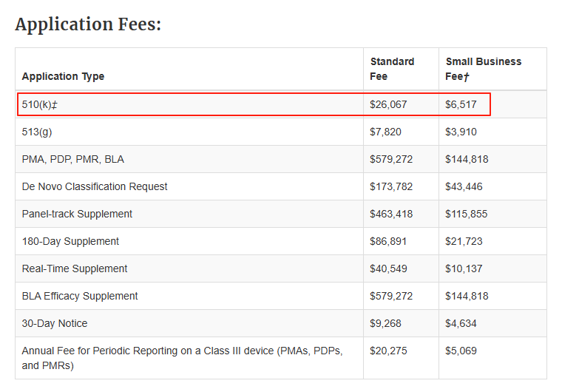
Task: Click the Small Business Fee column header
Action: 483,69
